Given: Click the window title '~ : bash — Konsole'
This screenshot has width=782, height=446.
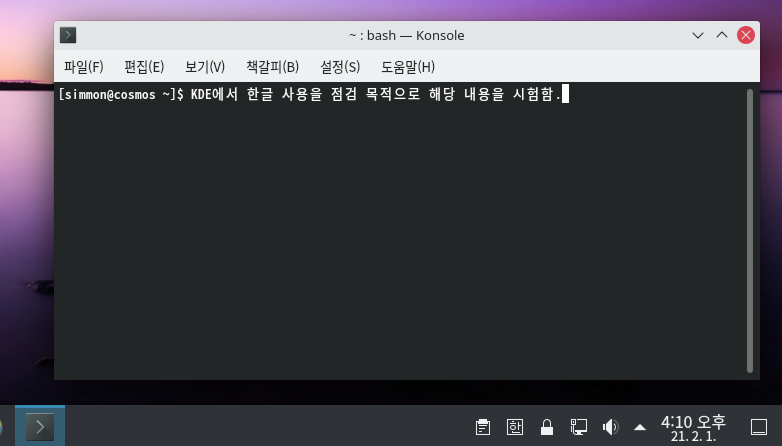Looking at the screenshot, I should pos(406,35).
